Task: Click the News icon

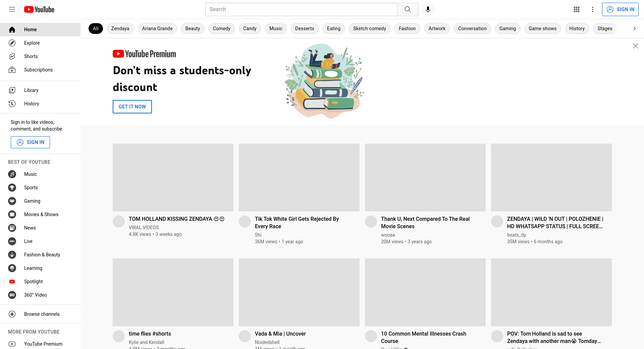Action: 12,228
